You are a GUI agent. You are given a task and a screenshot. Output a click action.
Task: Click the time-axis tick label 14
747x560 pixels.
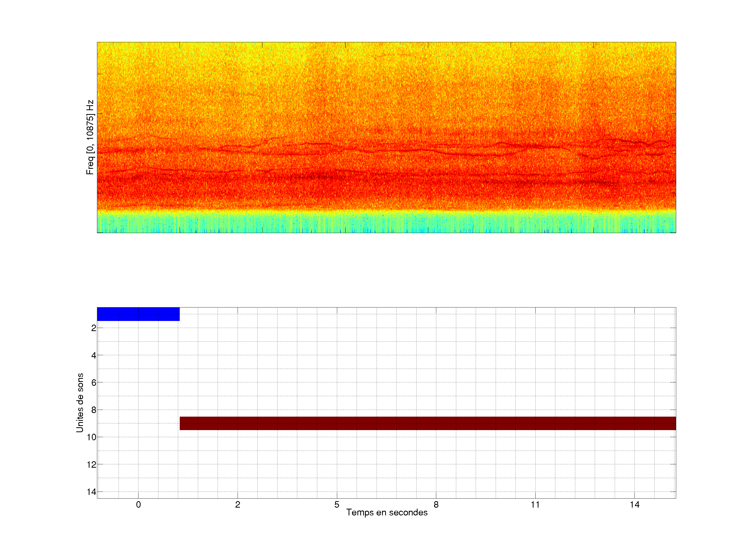point(634,505)
